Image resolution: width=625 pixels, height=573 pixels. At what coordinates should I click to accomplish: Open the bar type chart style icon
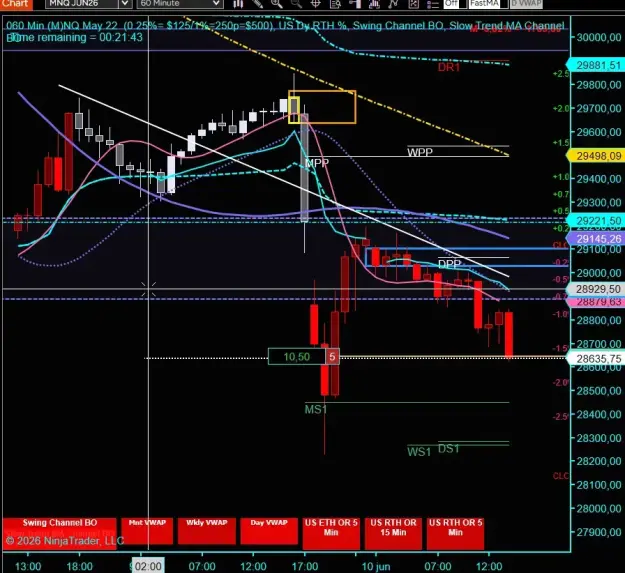coord(238,4)
